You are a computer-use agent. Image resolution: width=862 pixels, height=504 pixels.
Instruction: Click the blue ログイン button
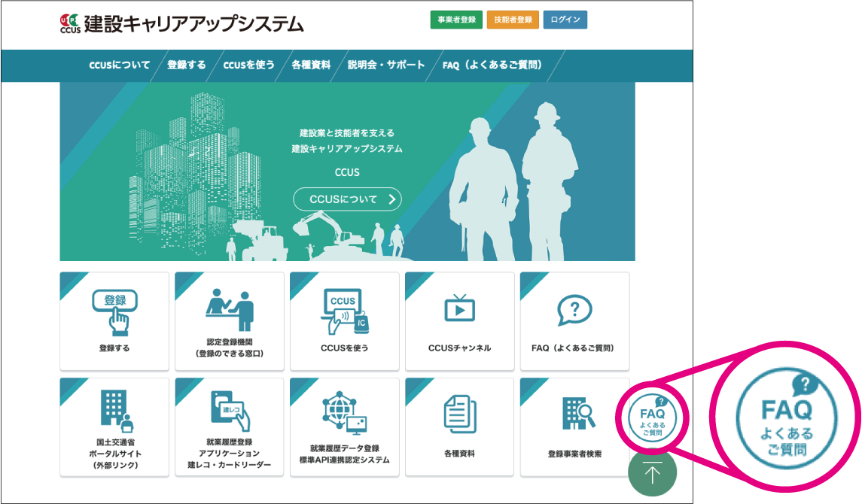click(x=565, y=20)
